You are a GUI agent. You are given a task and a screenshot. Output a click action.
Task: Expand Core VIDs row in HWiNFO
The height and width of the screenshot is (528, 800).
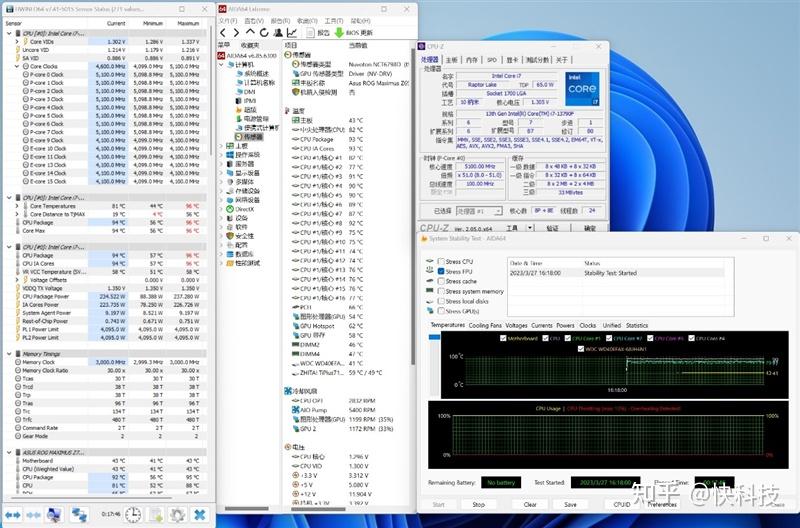(x=17, y=42)
